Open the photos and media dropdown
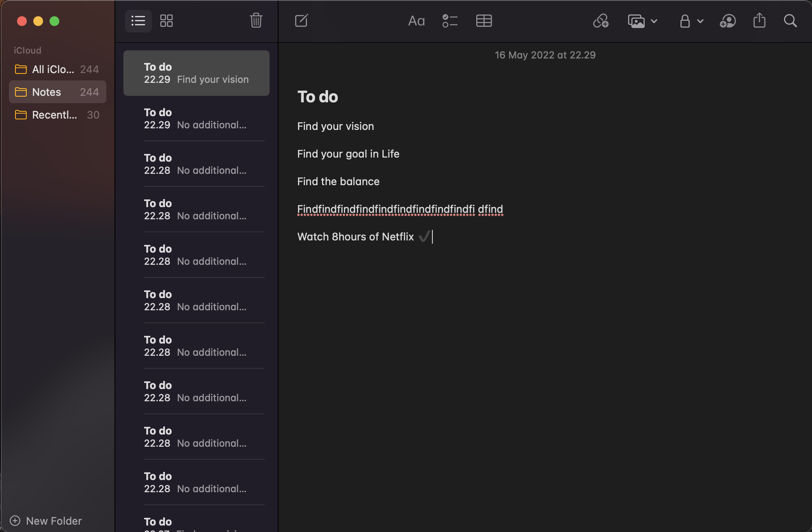 coord(642,21)
